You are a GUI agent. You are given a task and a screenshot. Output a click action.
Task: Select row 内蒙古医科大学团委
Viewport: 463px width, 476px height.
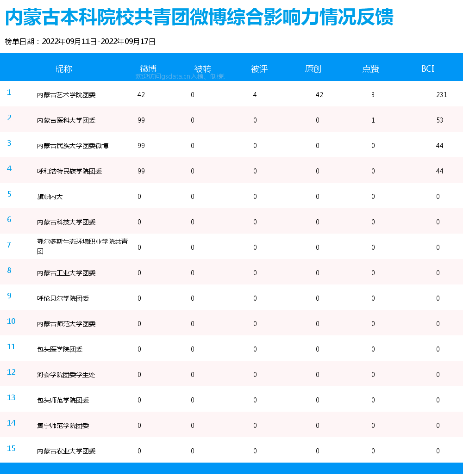(231, 119)
